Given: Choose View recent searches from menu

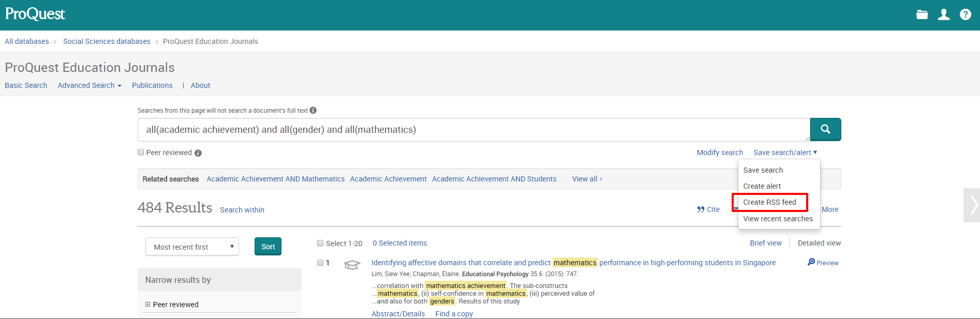Looking at the screenshot, I should [x=778, y=219].
